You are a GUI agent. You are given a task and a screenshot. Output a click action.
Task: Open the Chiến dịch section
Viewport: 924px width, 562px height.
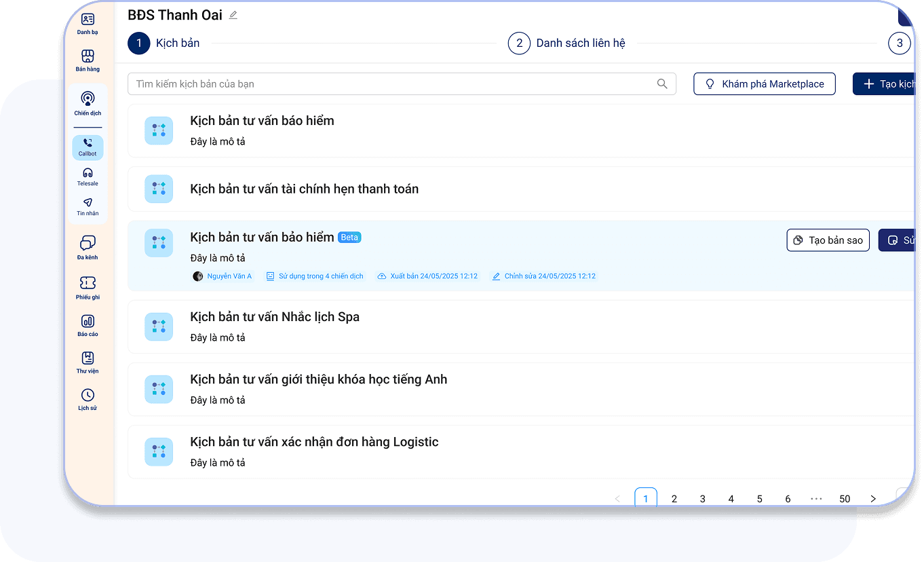click(x=88, y=103)
